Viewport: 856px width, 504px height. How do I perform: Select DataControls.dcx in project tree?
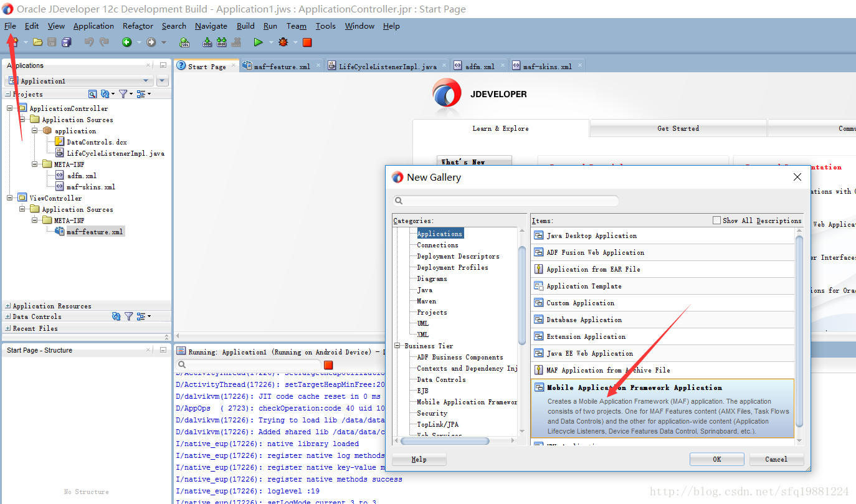tap(97, 142)
